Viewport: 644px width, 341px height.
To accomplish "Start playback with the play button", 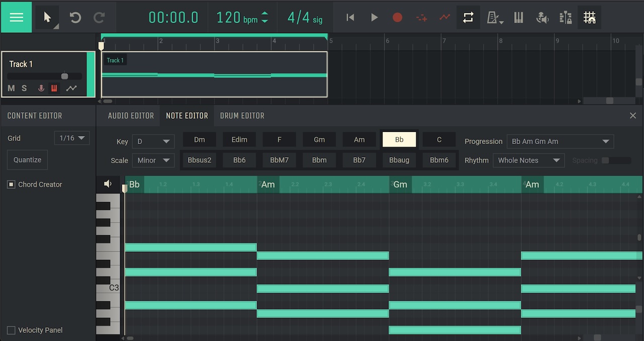I will [x=374, y=18].
